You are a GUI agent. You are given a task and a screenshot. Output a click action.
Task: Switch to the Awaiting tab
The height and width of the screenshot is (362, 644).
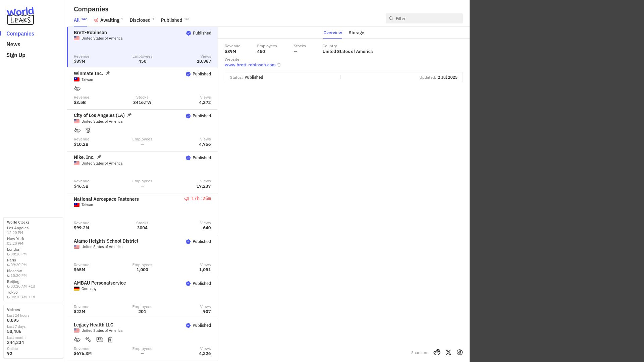[x=108, y=20]
